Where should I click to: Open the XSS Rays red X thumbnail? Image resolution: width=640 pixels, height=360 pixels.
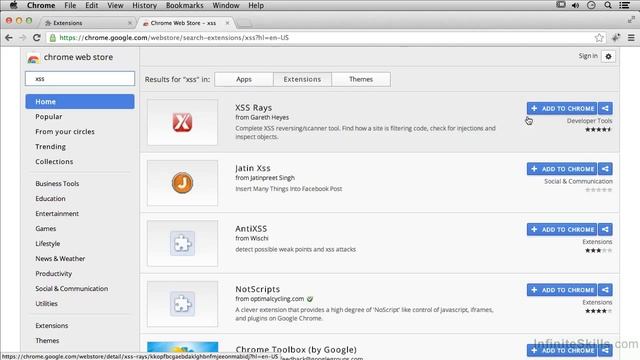tap(182, 122)
